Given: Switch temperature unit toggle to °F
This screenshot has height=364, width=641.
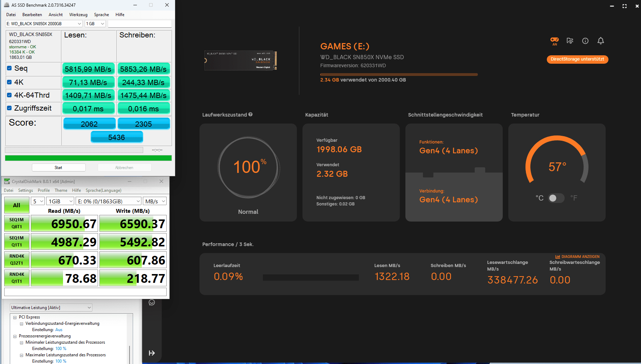Looking at the screenshot, I should pos(556,198).
